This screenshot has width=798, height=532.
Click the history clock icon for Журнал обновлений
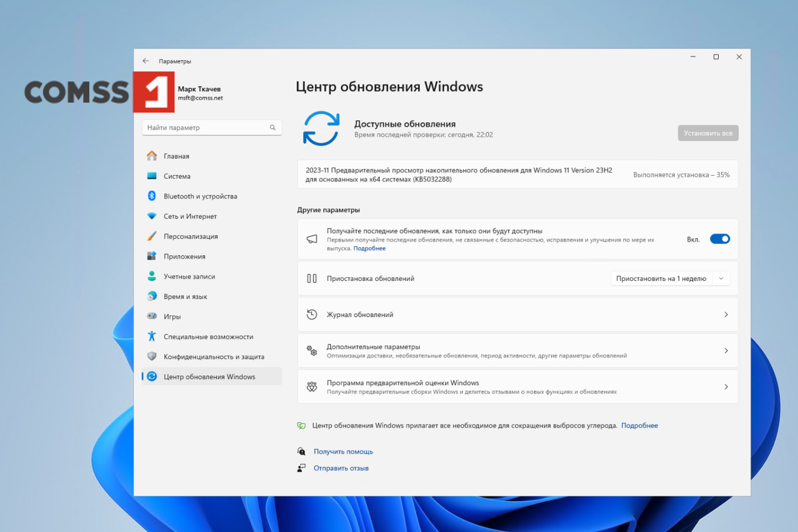coord(312,314)
